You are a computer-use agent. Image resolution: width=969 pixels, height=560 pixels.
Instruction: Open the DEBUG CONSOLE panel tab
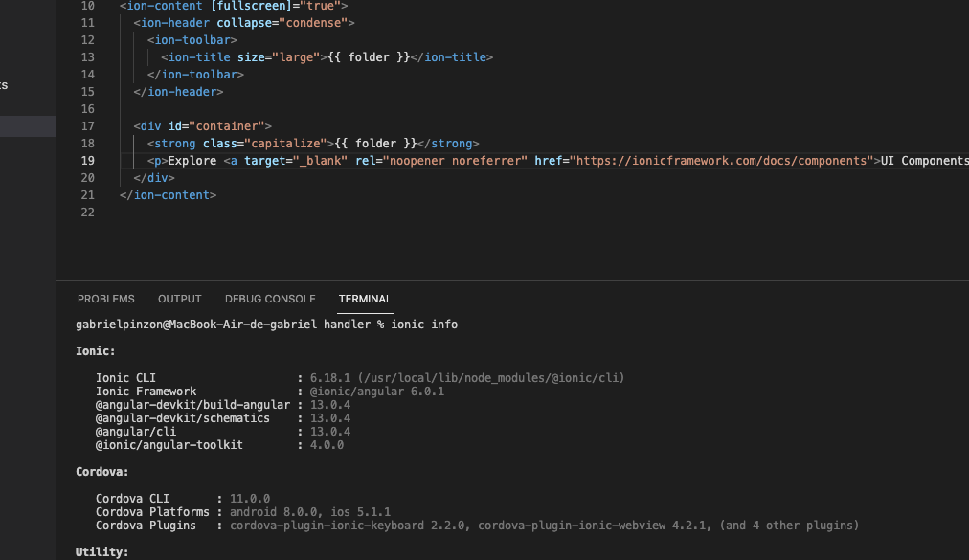(270, 299)
